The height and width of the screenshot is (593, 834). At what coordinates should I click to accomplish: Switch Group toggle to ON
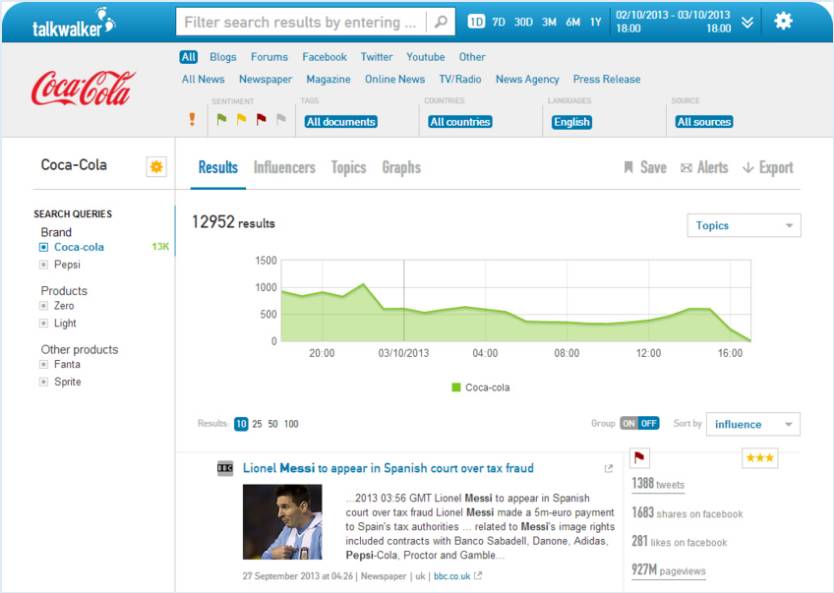coord(629,423)
